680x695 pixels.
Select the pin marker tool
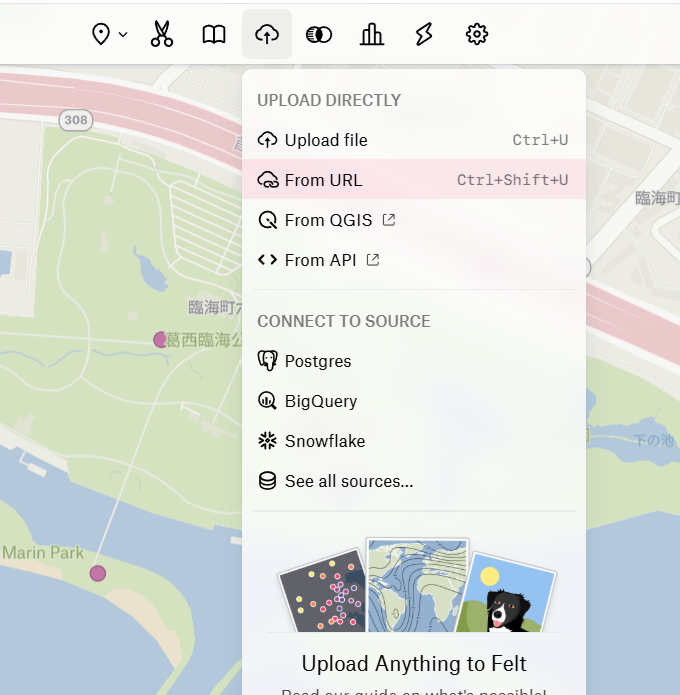(x=101, y=34)
